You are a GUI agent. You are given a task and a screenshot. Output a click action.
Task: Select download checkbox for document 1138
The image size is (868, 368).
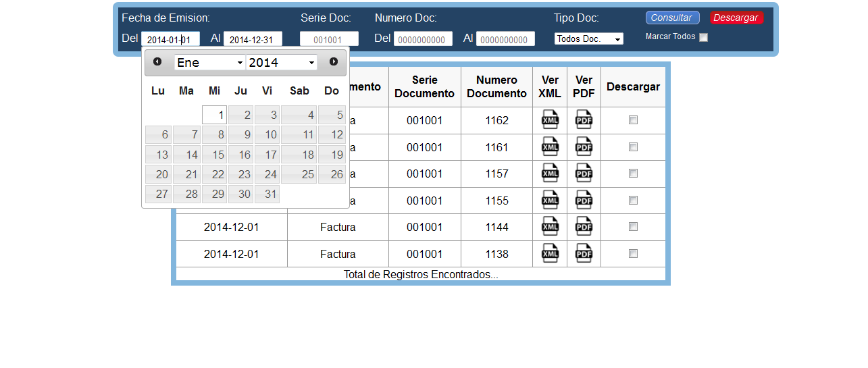pos(633,254)
